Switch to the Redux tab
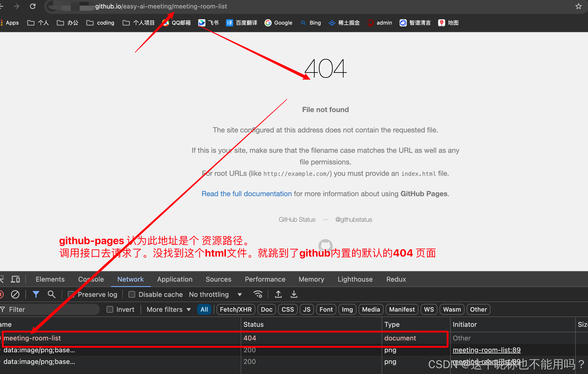The height and width of the screenshot is (374, 588). point(396,279)
